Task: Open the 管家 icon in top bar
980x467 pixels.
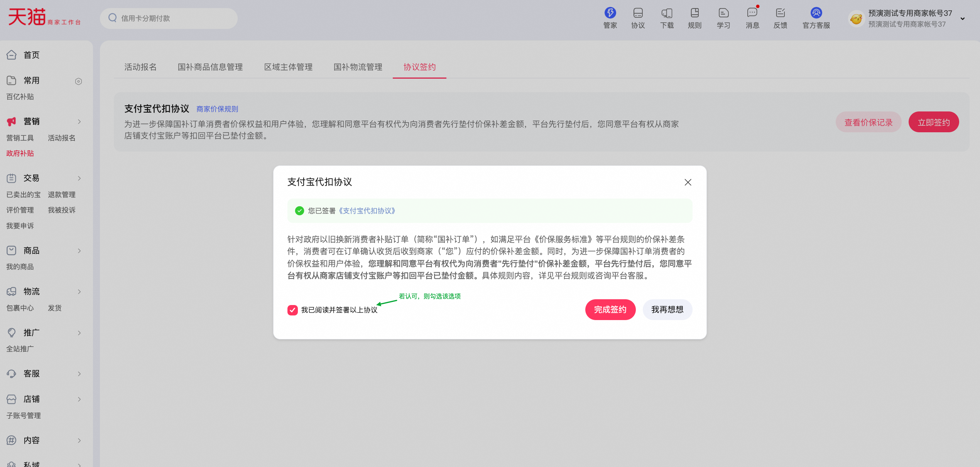Action: tap(610, 13)
